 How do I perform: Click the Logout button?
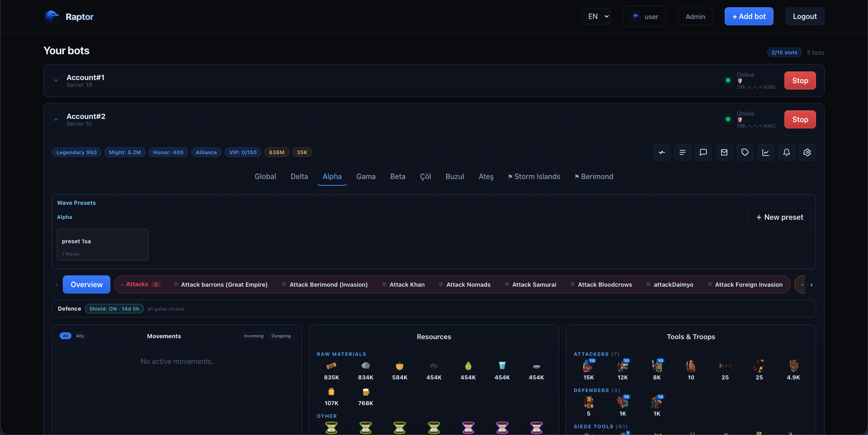pyautogui.click(x=805, y=16)
